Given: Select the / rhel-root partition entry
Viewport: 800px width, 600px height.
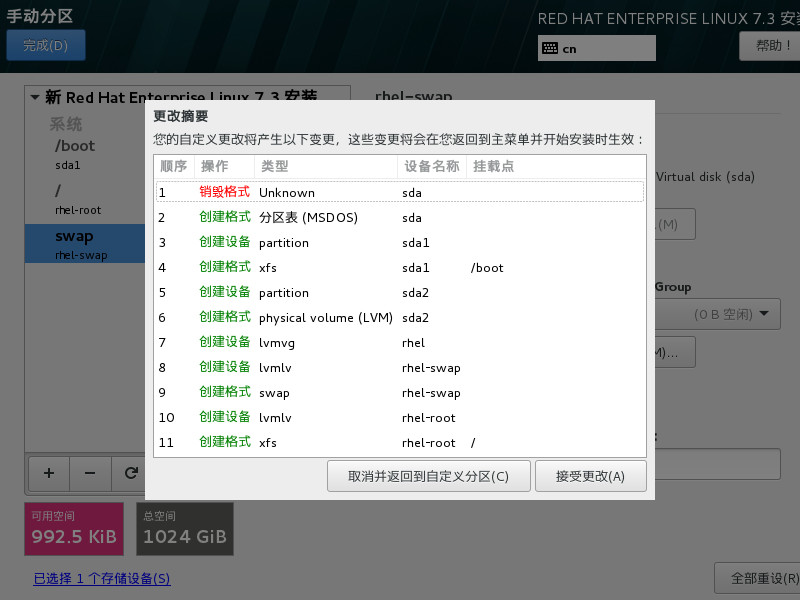Looking at the screenshot, I should pyautogui.click(x=85, y=199).
